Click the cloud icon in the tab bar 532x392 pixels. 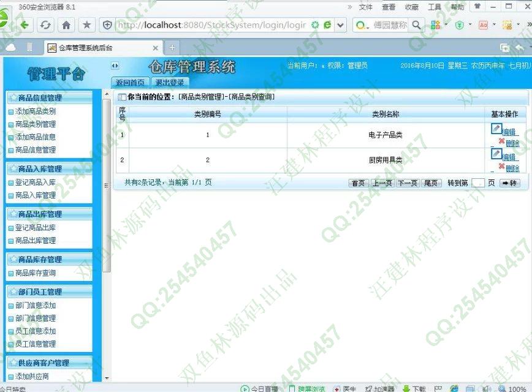coord(10,47)
